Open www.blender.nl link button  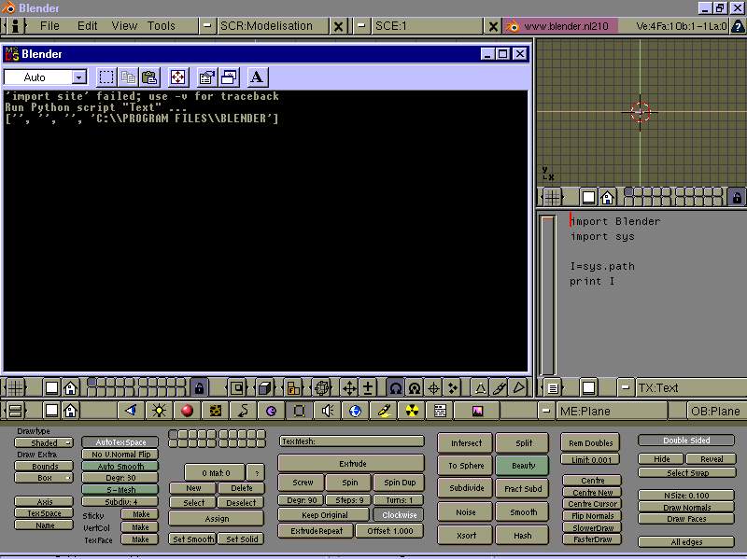coord(561,26)
